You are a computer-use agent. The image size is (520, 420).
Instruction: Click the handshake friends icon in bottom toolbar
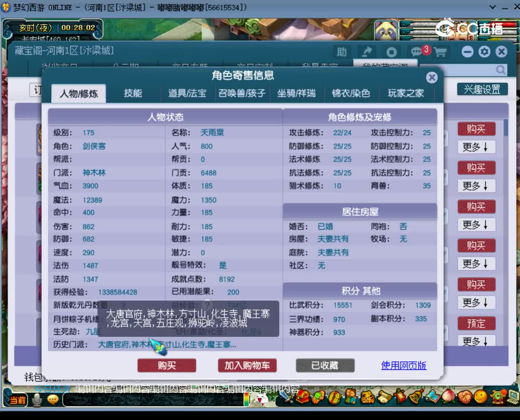coord(465,396)
